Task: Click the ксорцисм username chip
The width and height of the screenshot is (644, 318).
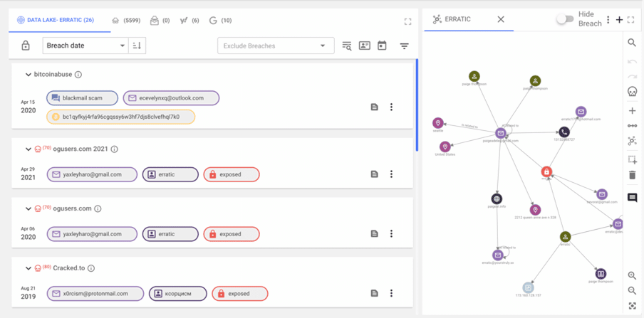Action: click(177, 293)
